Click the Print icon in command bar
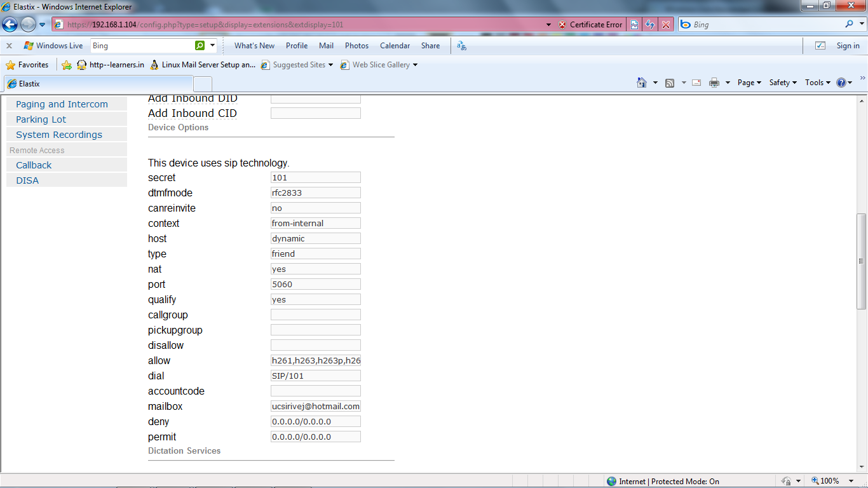 click(x=714, y=83)
